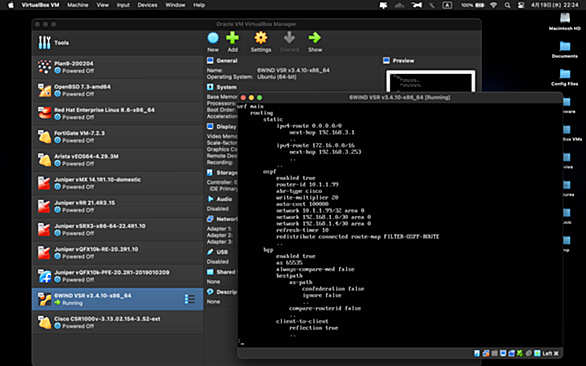Image resolution: width=586 pixels, height=366 pixels.
Task: Click the gray chain-link icon in VM status bar
Action: (x=529, y=353)
